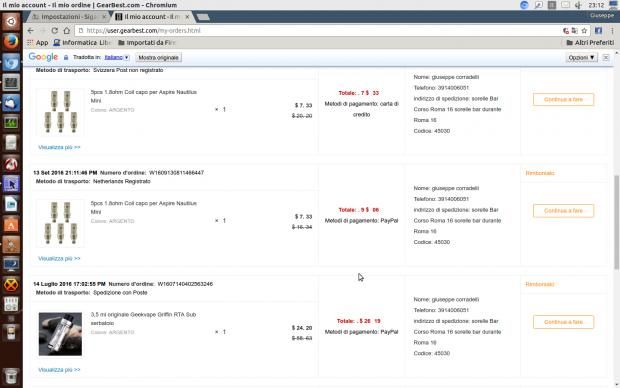Click 'Continua a fare' for order W1609130811466447

pyautogui.click(x=563, y=210)
